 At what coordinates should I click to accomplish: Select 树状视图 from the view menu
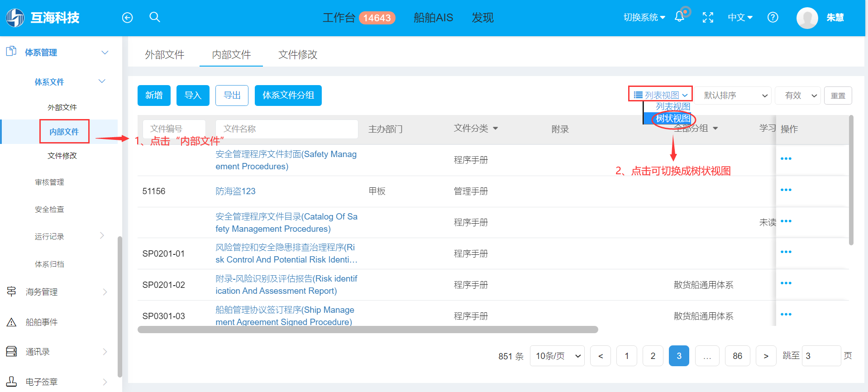672,119
